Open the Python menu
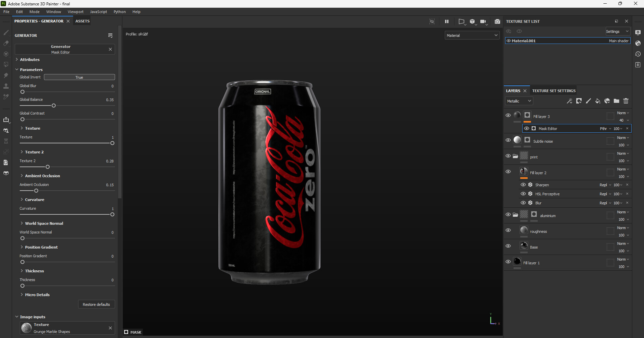Screen dimensions: 644x338 click(119, 11)
